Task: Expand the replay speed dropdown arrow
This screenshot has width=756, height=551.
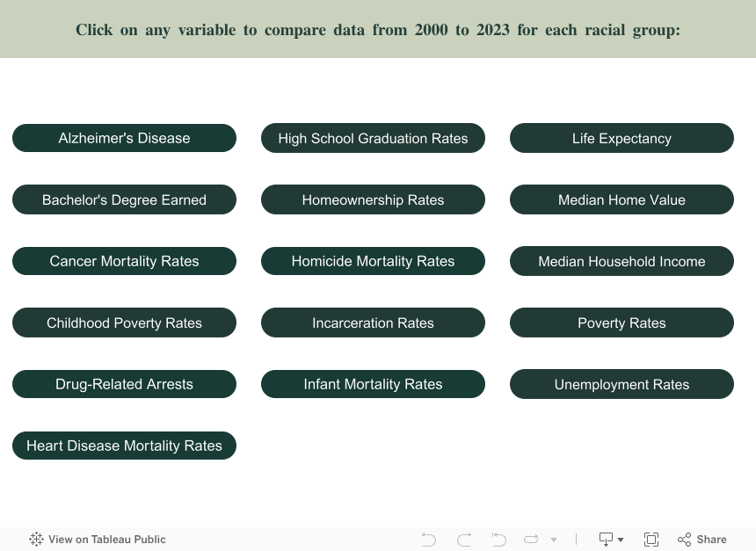Action: [x=554, y=540]
